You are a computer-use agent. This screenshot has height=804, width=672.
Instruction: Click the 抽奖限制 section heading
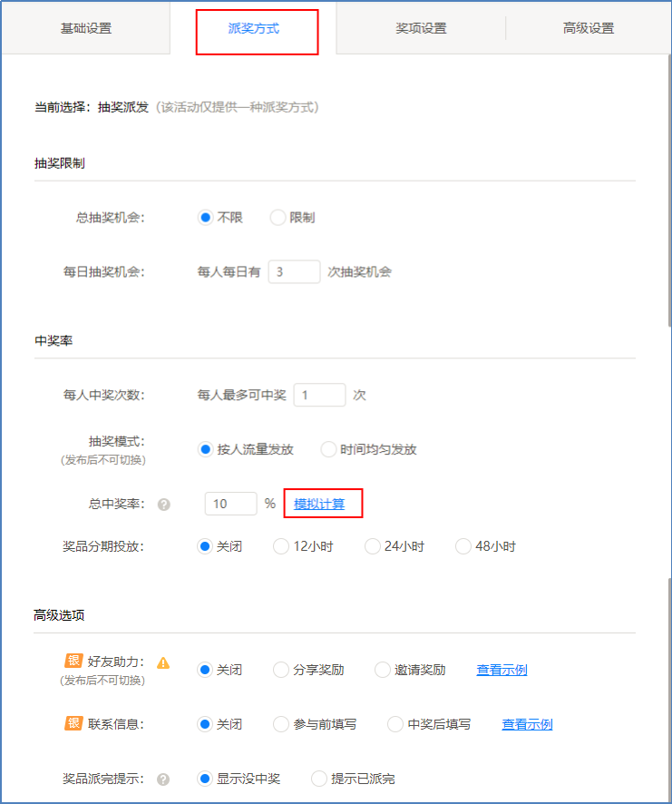(x=60, y=163)
